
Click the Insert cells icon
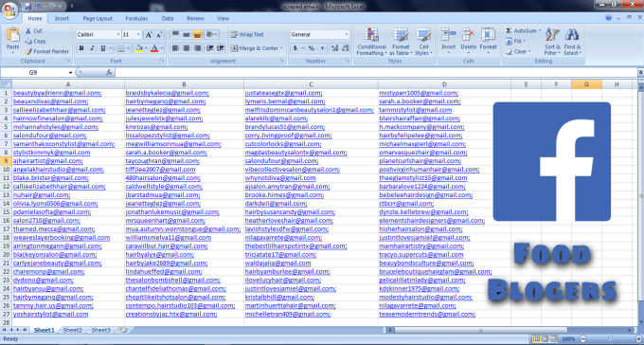click(449, 42)
